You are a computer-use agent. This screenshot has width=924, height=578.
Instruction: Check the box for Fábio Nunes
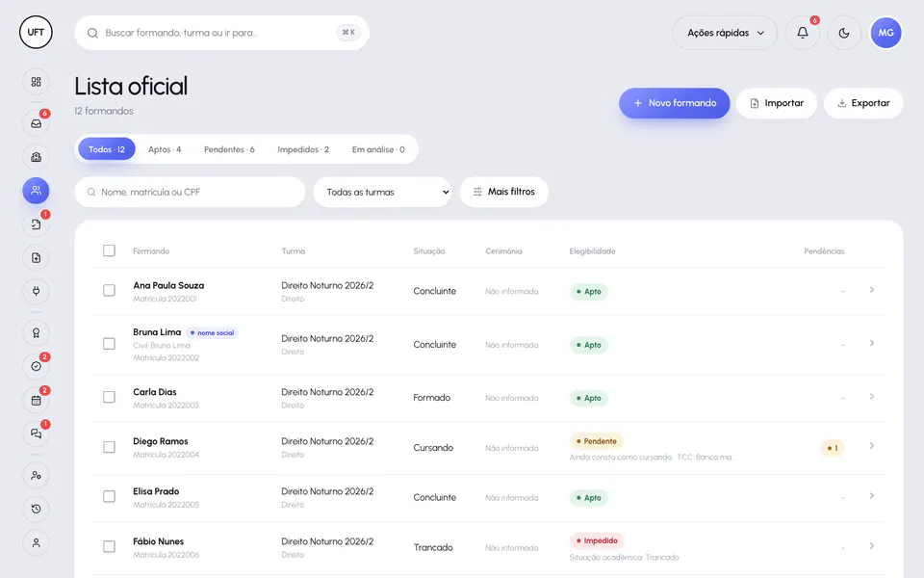109,547
